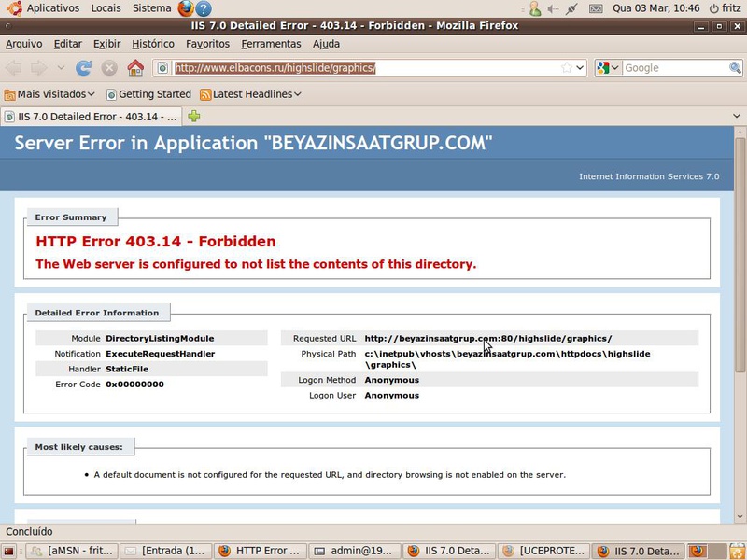Open the Editar menu

tap(67, 44)
